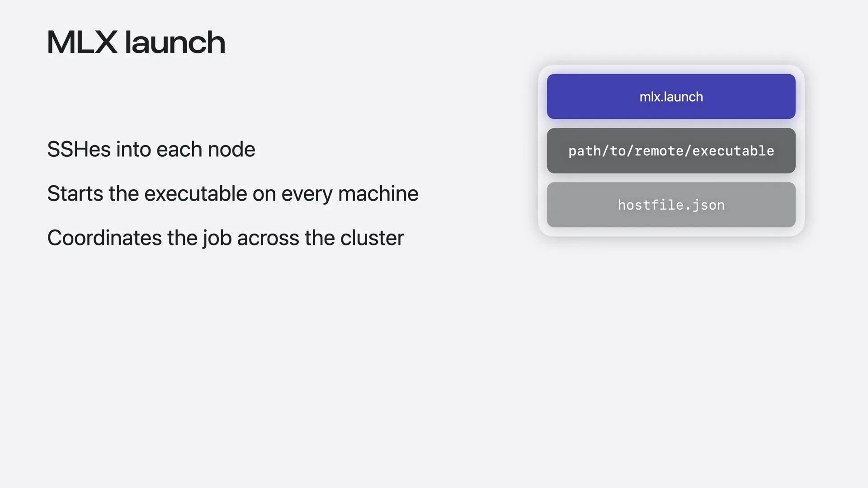Click the Starts the executable on every machine line

coord(233,194)
